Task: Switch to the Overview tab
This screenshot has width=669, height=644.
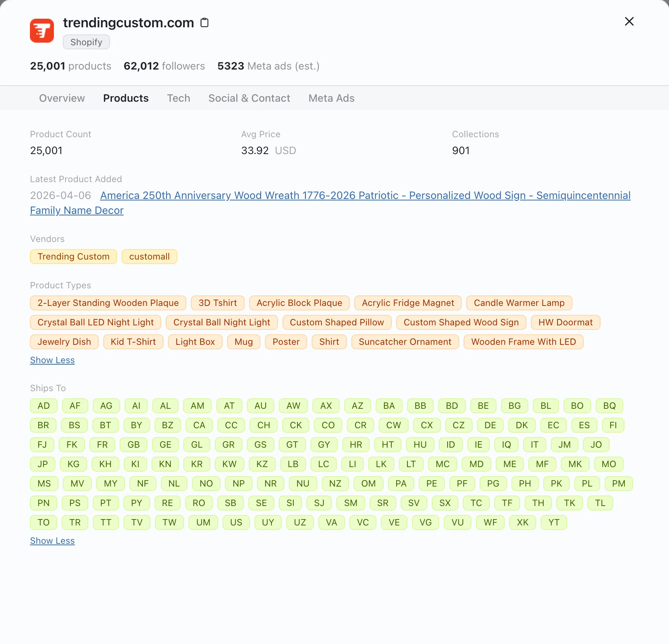Action: coord(62,98)
